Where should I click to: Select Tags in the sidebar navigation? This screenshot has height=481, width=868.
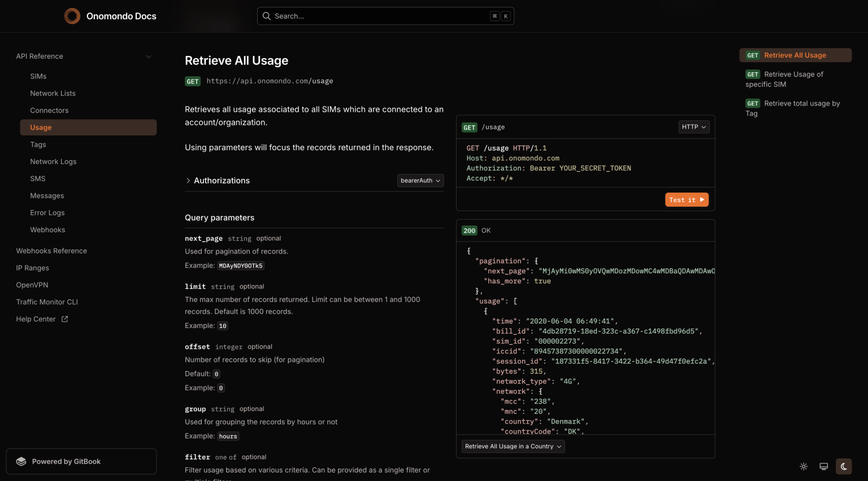point(38,144)
